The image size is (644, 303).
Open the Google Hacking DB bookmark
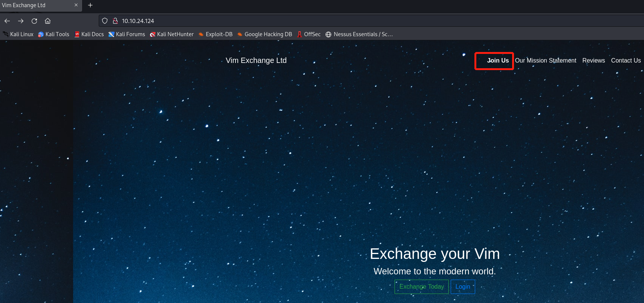(265, 34)
